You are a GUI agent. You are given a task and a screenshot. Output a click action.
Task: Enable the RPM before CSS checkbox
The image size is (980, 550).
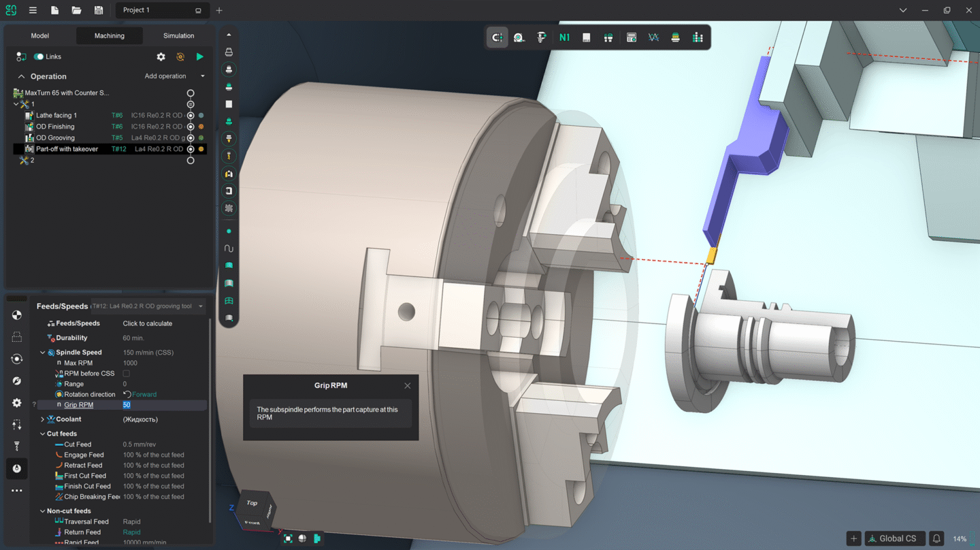pyautogui.click(x=126, y=373)
